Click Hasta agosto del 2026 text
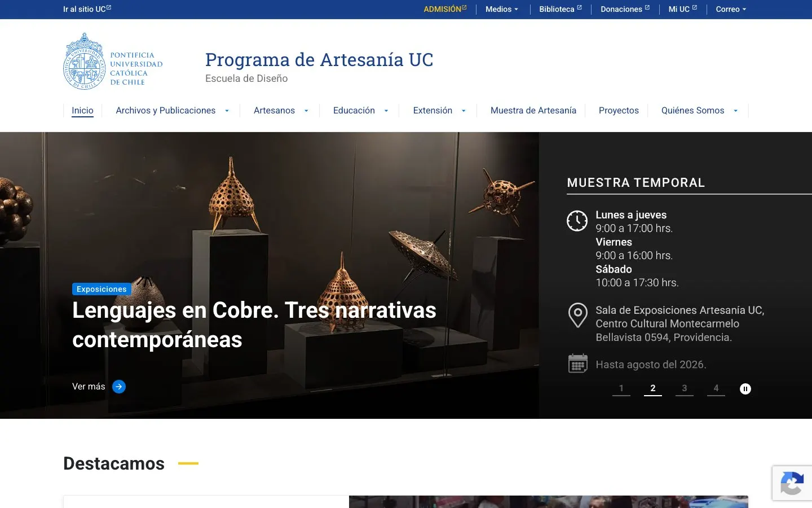The image size is (812, 508). click(651, 365)
